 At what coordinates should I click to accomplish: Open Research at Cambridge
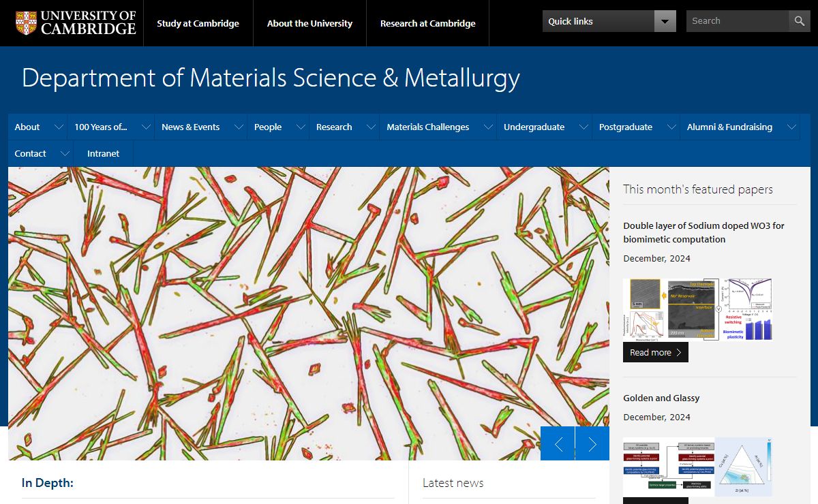(428, 23)
